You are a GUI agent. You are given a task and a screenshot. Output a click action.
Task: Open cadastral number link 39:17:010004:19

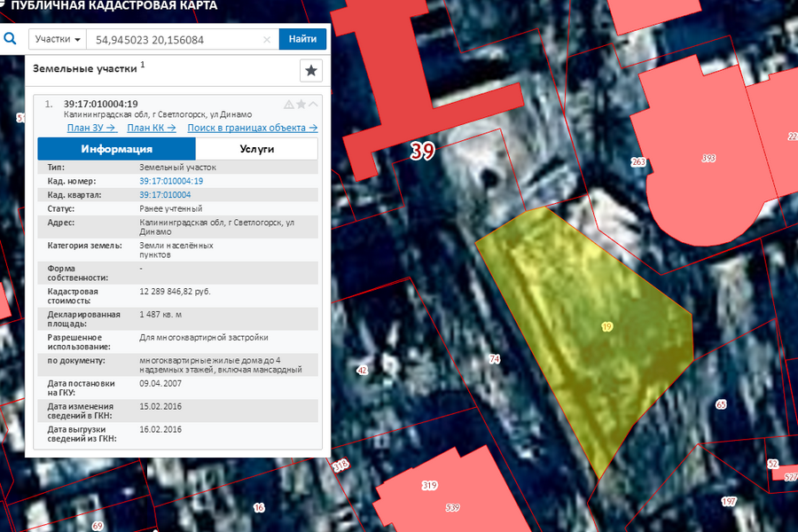pos(171,181)
